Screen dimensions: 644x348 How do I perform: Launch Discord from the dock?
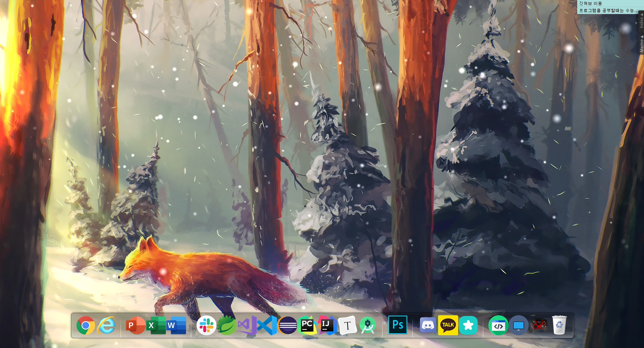428,325
